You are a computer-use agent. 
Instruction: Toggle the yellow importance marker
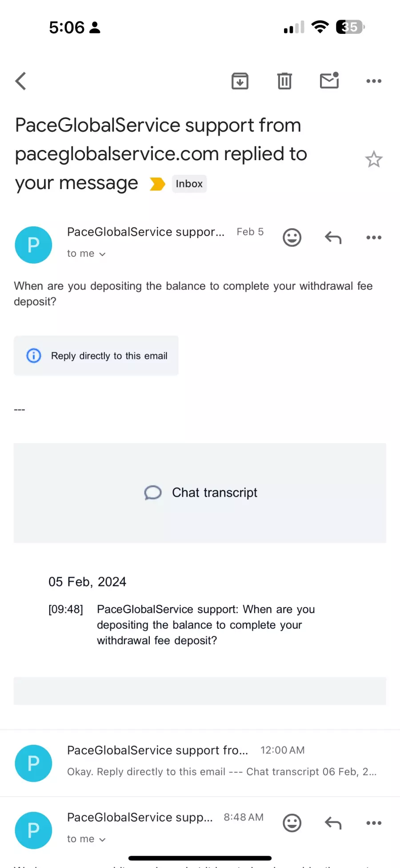pos(157,184)
